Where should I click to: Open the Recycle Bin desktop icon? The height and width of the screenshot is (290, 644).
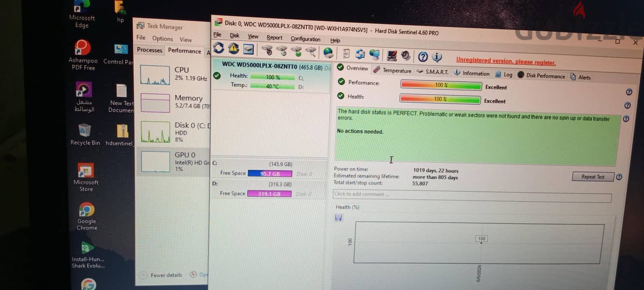tap(85, 134)
